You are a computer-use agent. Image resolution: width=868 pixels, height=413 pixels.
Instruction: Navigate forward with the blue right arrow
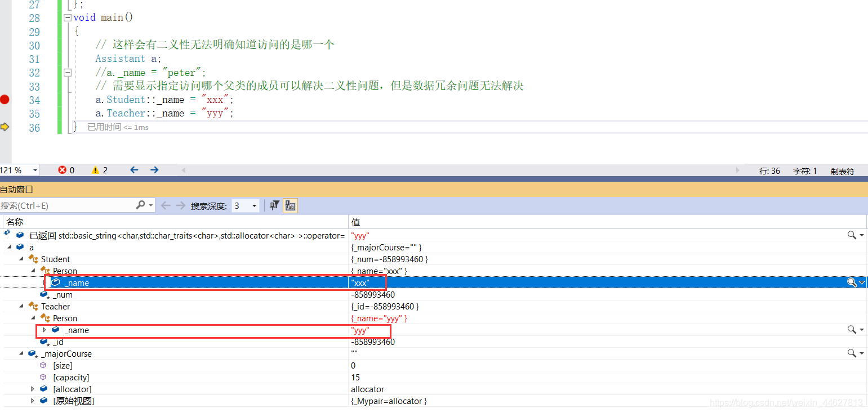(x=154, y=170)
